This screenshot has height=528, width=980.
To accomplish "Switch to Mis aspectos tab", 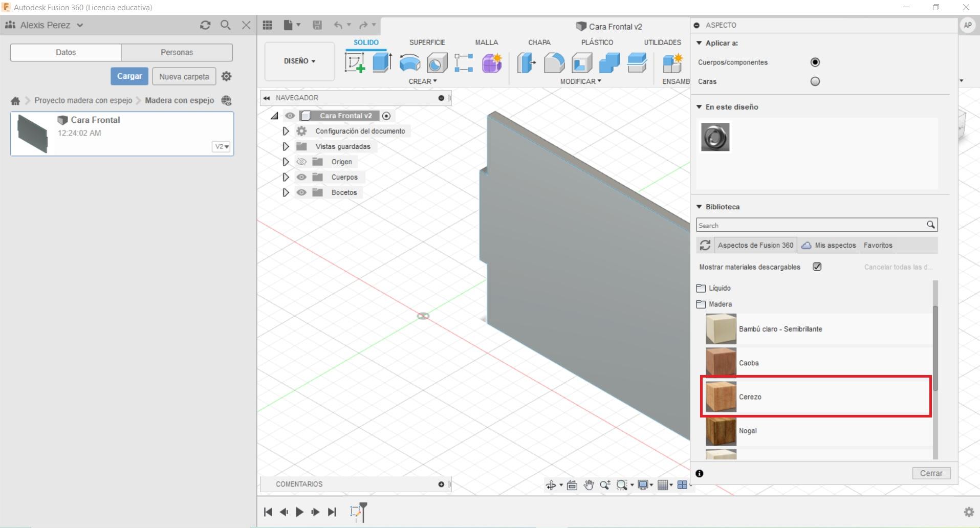I will click(x=829, y=245).
